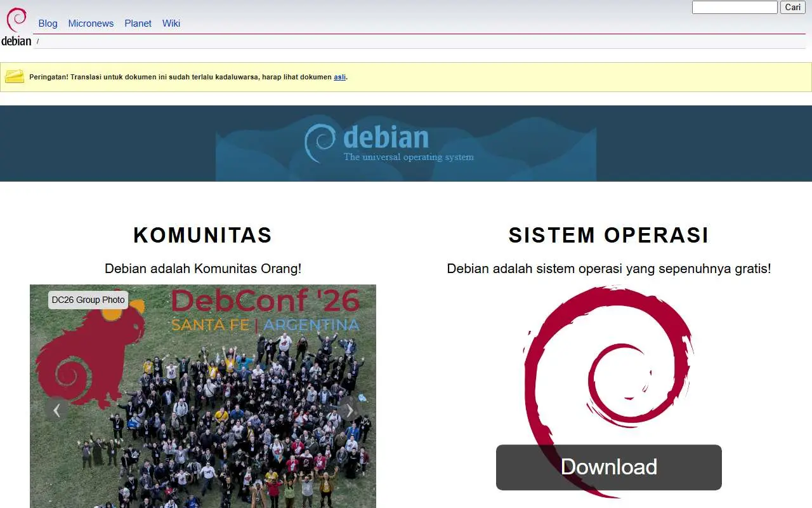The width and height of the screenshot is (812, 508).
Task: Select the SISTEM OPERASI heading
Action: click(609, 236)
